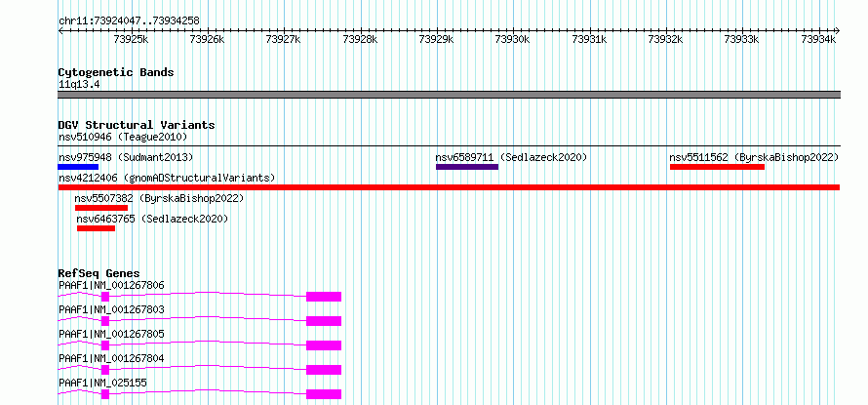Image resolution: width=868 pixels, height=405 pixels.
Task: Click the 73932k ruler tick label
Action: [x=666, y=39]
